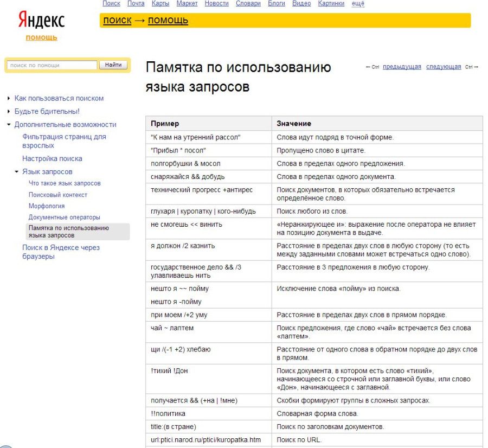Image resolution: width=488 pixels, height=448 pixels.
Task: Click ПОИСК in the yellow breadcrumb bar
Action: tap(117, 21)
